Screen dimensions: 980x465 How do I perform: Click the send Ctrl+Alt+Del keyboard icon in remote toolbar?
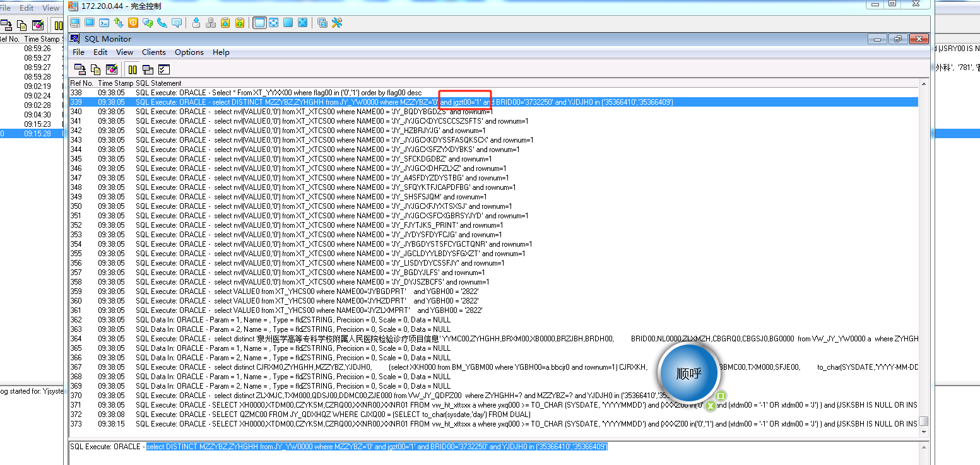(75, 23)
